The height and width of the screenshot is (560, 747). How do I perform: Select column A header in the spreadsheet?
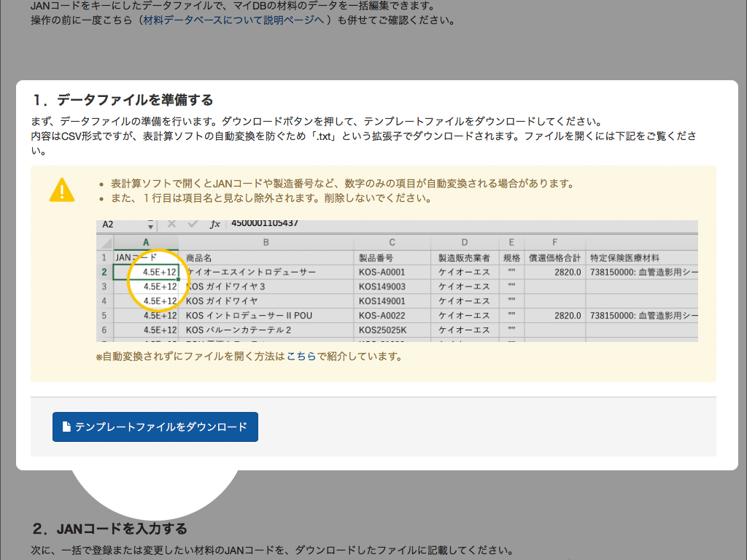pyautogui.click(x=146, y=242)
